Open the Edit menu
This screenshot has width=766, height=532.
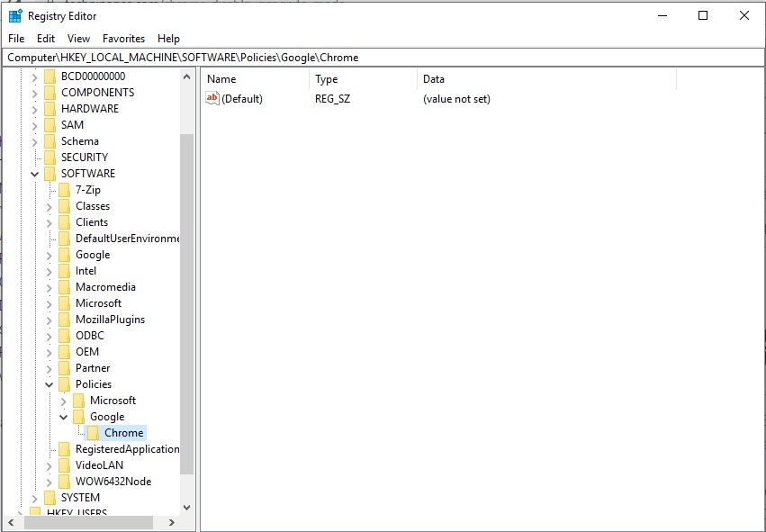click(x=46, y=39)
